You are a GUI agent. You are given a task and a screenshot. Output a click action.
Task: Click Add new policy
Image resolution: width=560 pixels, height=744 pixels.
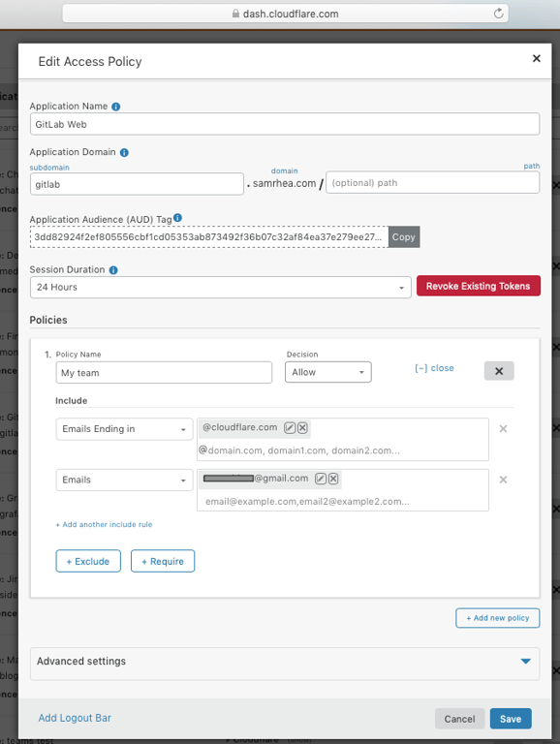pyautogui.click(x=497, y=618)
